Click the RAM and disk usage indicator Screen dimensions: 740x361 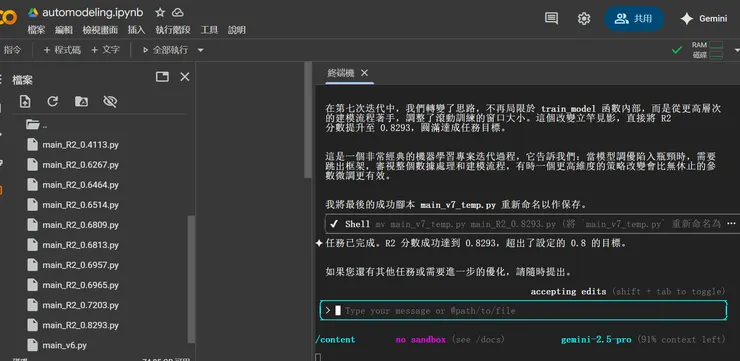pos(707,50)
